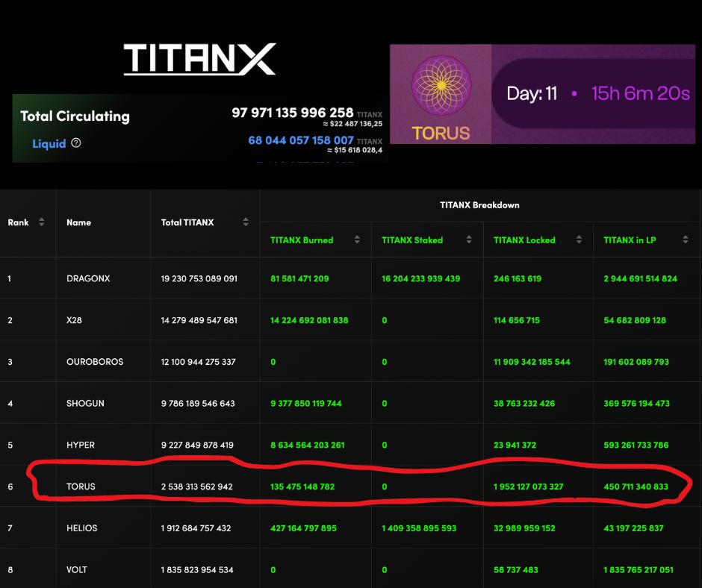Click VOLT total 1 835 823 954 534
The height and width of the screenshot is (588, 702).
(x=197, y=569)
